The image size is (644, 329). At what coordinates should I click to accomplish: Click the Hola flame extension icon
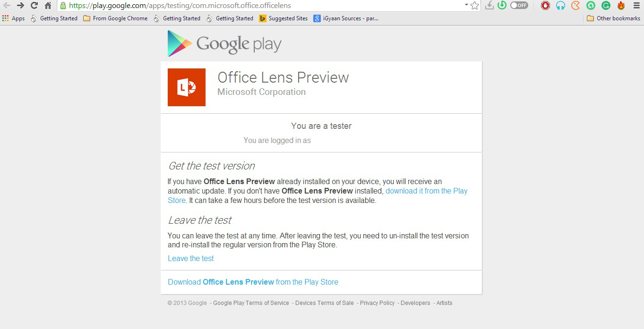(621, 6)
